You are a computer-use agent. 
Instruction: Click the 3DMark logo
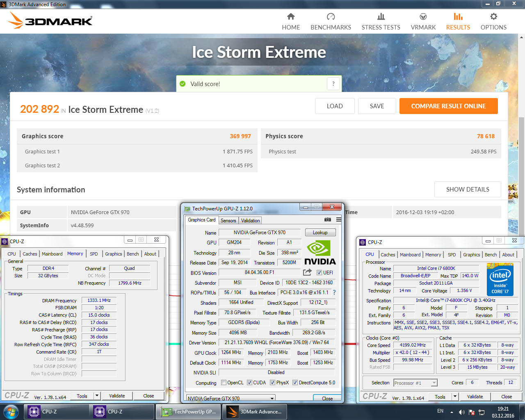pyautogui.click(x=50, y=21)
